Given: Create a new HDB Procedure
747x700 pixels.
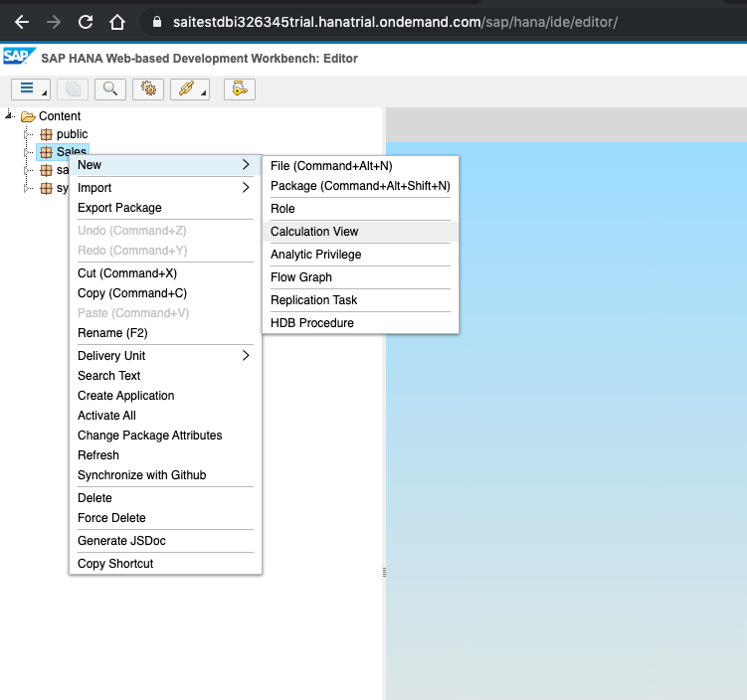Looking at the screenshot, I should (361, 323).
